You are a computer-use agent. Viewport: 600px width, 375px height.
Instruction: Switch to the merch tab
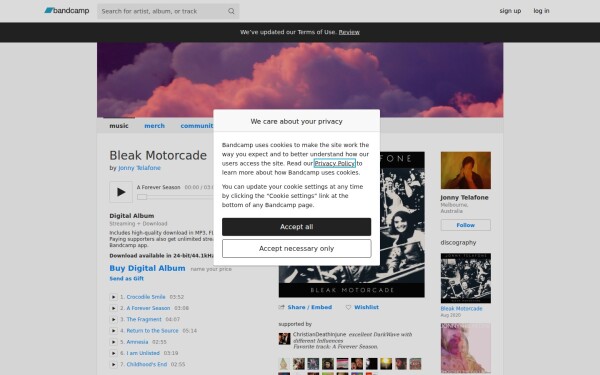[x=155, y=126]
